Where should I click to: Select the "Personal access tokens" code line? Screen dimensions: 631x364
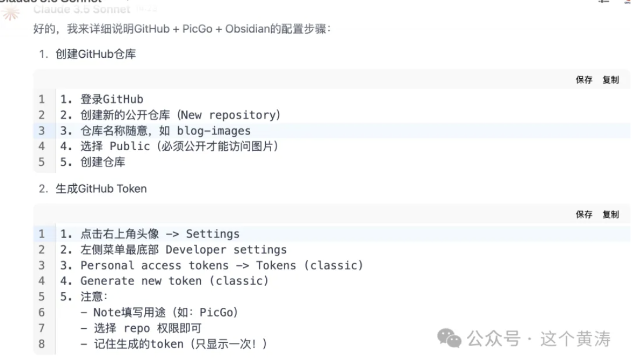pos(211,265)
